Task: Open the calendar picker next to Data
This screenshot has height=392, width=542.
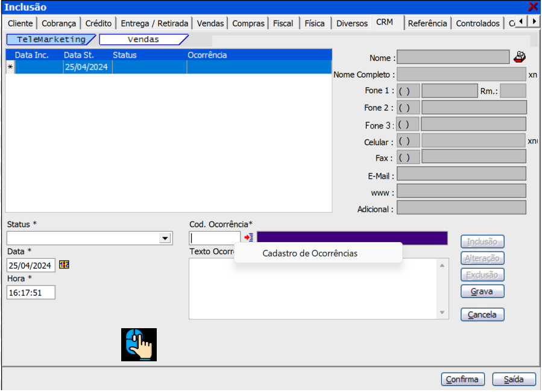Action: [x=64, y=264]
